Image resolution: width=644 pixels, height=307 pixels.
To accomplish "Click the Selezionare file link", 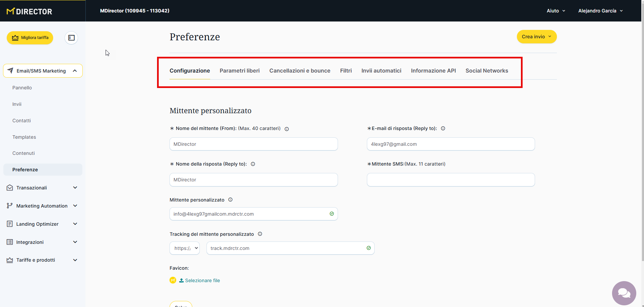I will point(202,280).
